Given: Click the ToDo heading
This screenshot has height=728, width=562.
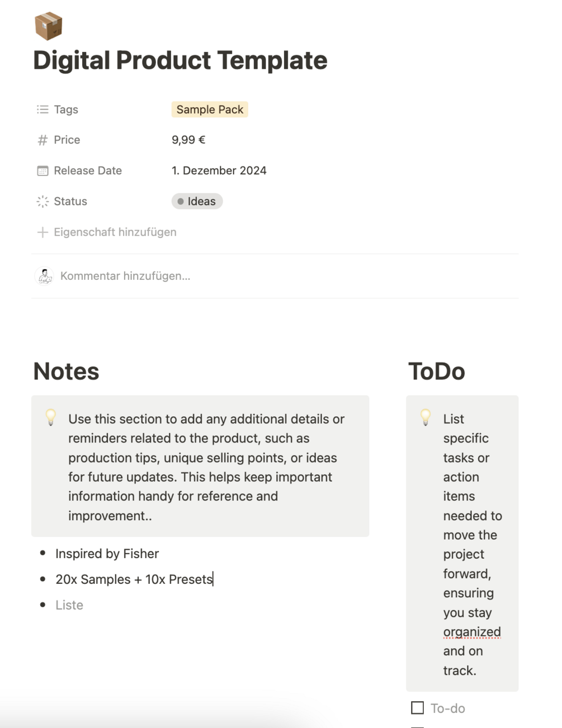Looking at the screenshot, I should [x=436, y=372].
